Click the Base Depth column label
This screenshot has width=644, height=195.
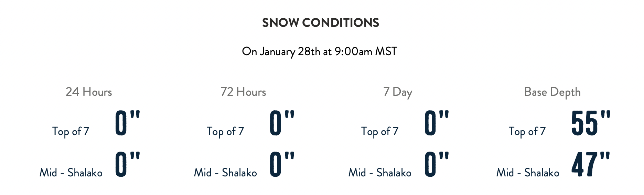click(552, 92)
